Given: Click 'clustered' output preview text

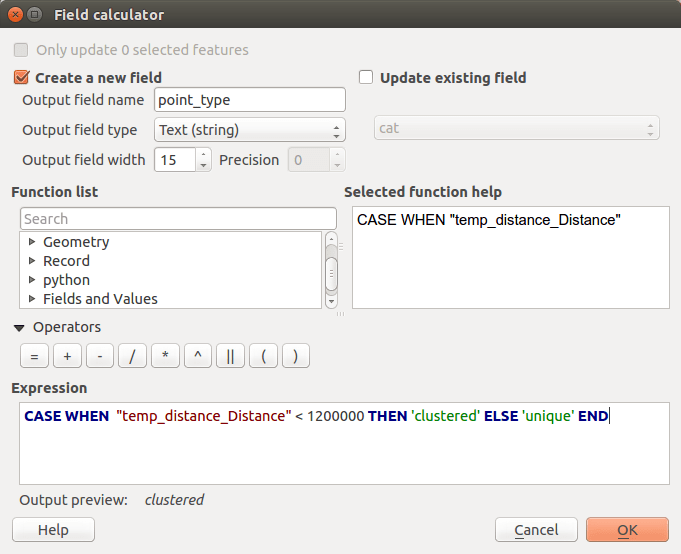Looking at the screenshot, I should 175,500.
